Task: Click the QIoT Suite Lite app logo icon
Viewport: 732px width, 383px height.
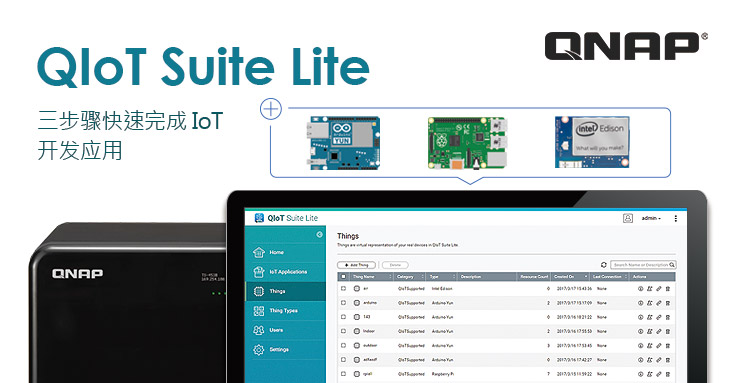Action: pyautogui.click(x=259, y=218)
